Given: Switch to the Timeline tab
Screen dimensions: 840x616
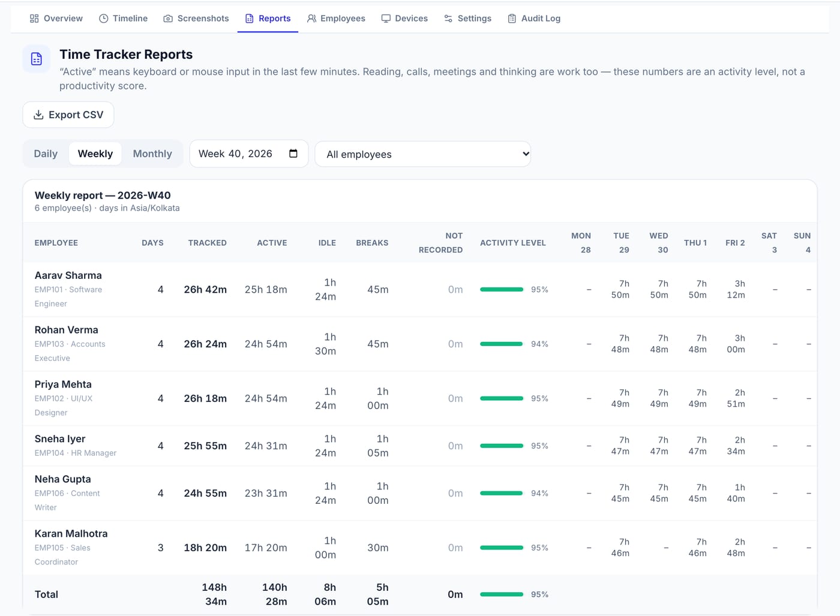Looking at the screenshot, I should point(123,19).
